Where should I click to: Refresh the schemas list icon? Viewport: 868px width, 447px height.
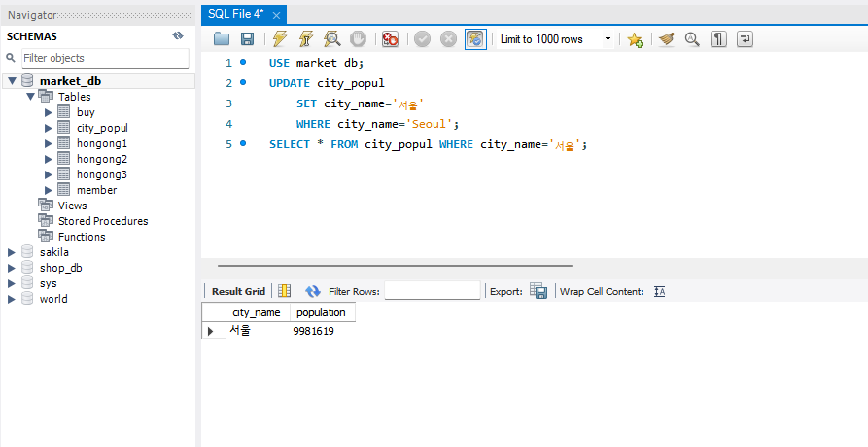[178, 35]
